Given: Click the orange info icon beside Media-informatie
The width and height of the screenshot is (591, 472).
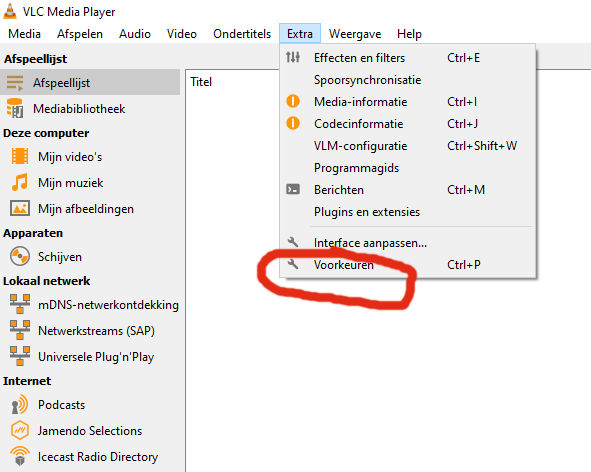Looking at the screenshot, I should tap(293, 101).
